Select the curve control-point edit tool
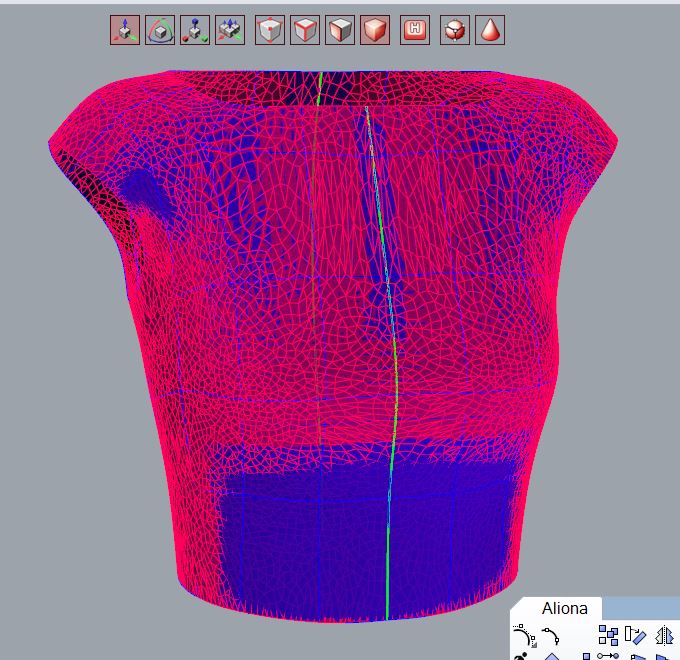 click(x=525, y=636)
